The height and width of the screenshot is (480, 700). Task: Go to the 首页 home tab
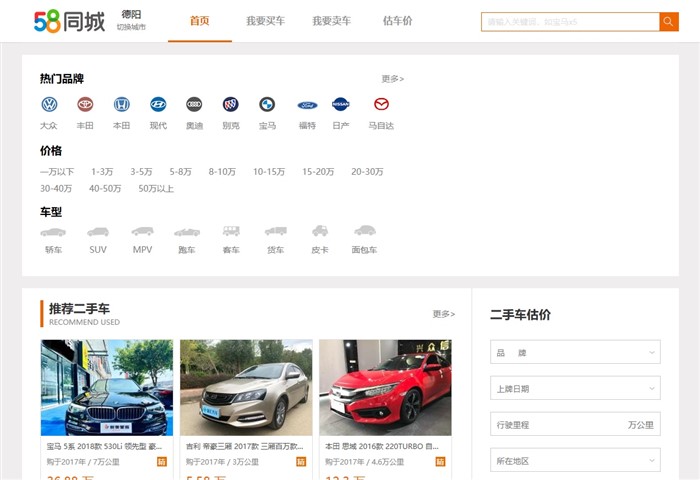(200, 21)
